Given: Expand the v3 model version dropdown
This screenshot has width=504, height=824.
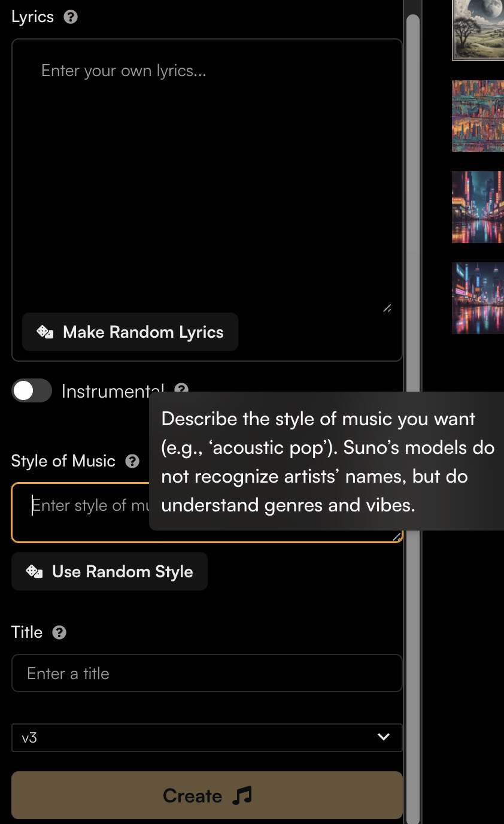Looking at the screenshot, I should (x=207, y=737).
